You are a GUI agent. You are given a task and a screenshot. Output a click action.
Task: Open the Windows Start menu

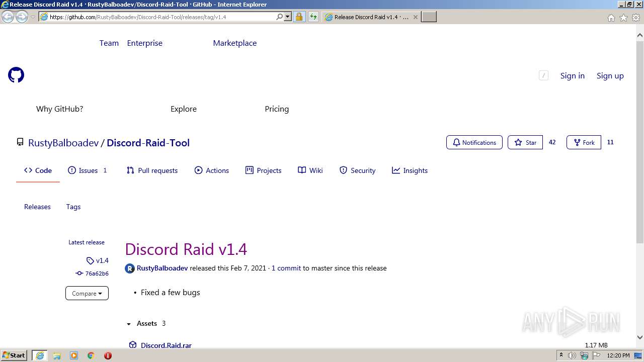[14, 355]
